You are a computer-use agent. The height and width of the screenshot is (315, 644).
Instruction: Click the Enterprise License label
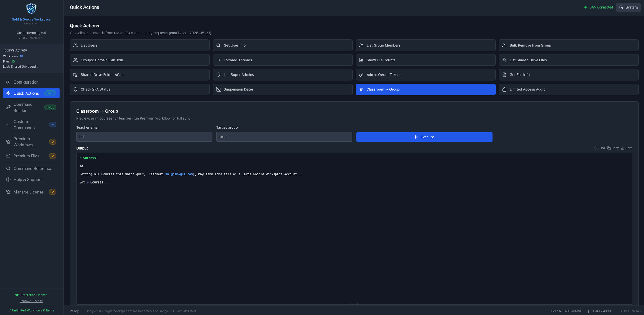(31, 295)
